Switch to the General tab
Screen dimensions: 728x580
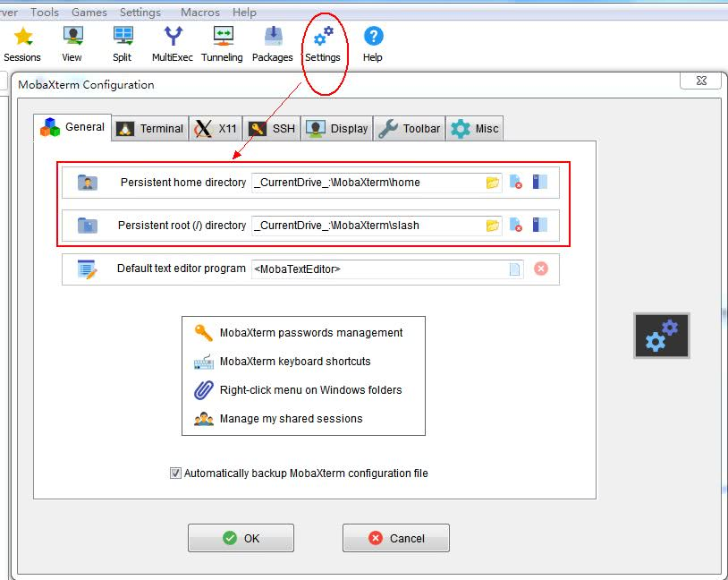point(72,127)
